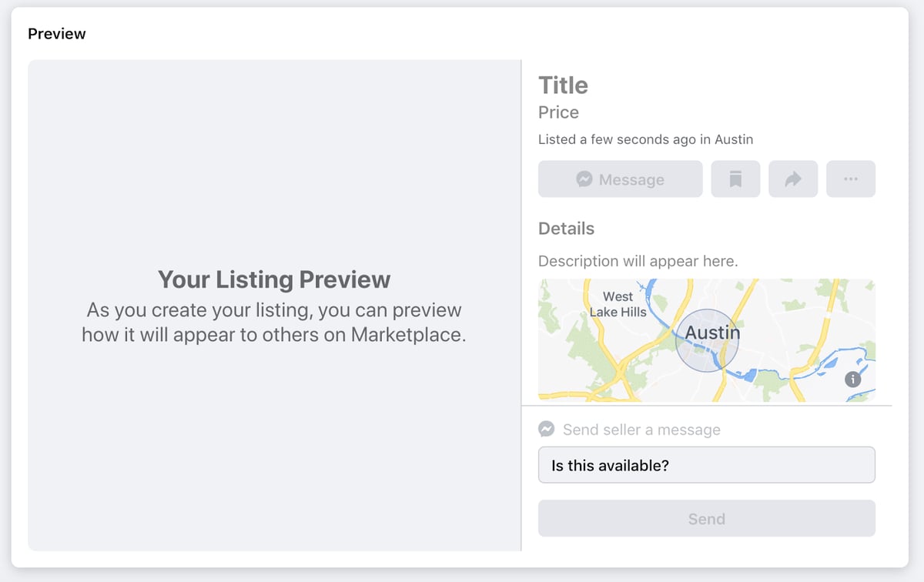Focus the Is this available? message field

(x=706, y=465)
